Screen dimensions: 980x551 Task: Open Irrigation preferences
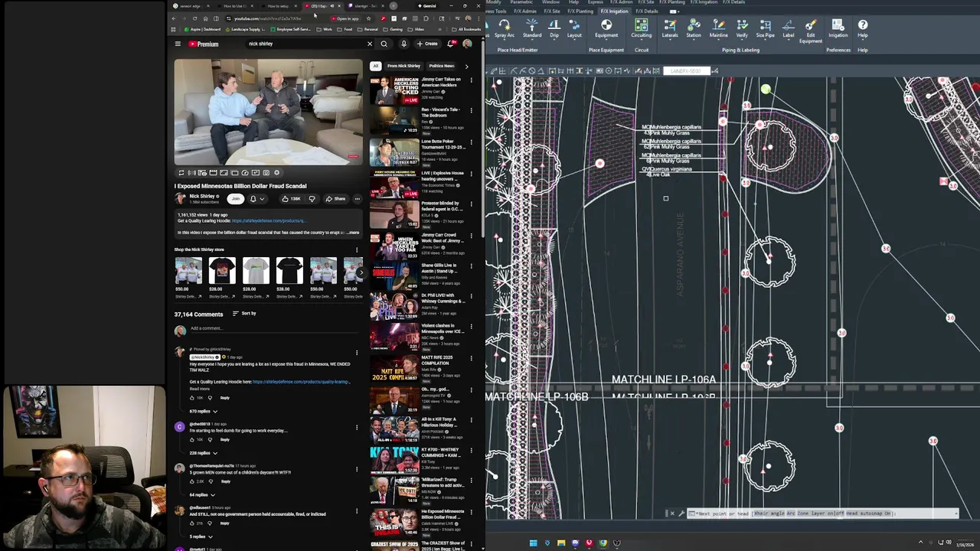[x=838, y=28]
